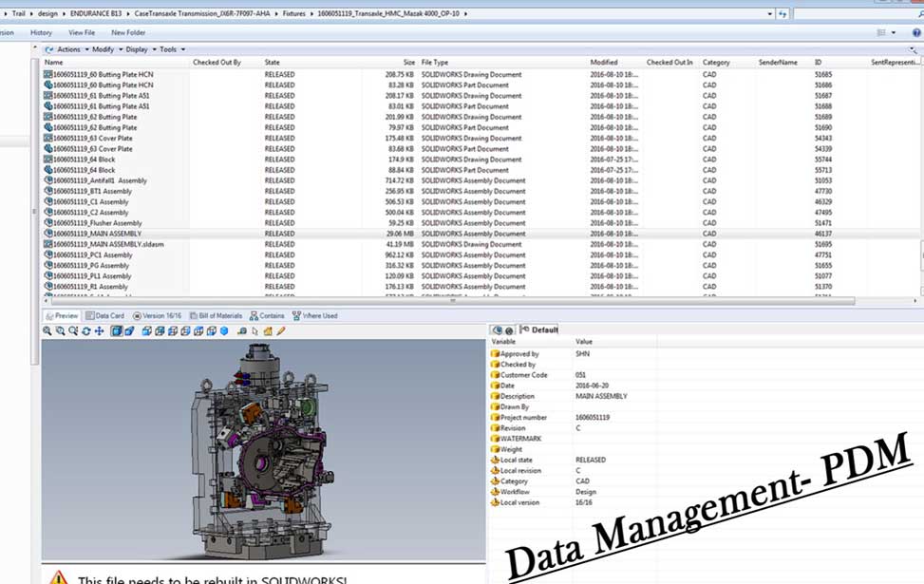Click the size cell 714.72 KB

[x=400, y=180]
